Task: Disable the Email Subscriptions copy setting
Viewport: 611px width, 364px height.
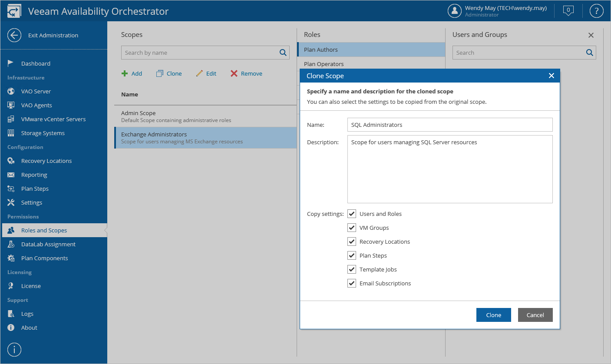Action: (x=352, y=283)
